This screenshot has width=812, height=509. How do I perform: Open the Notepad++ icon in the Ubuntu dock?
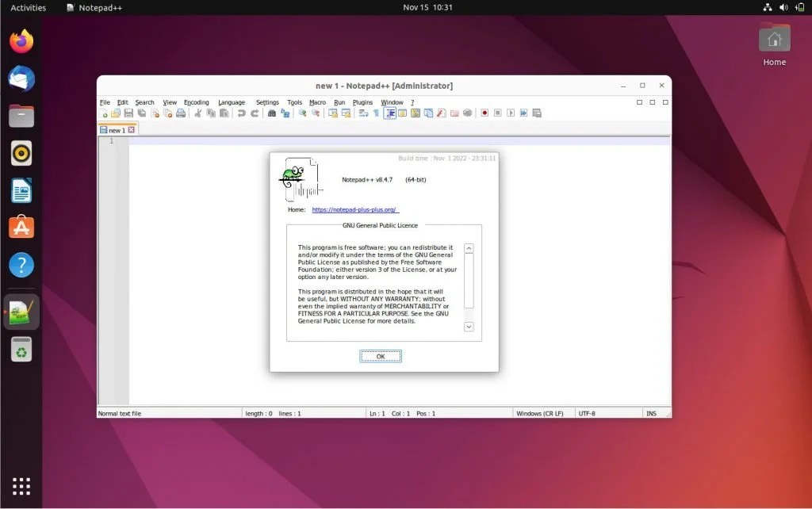pyautogui.click(x=20, y=311)
